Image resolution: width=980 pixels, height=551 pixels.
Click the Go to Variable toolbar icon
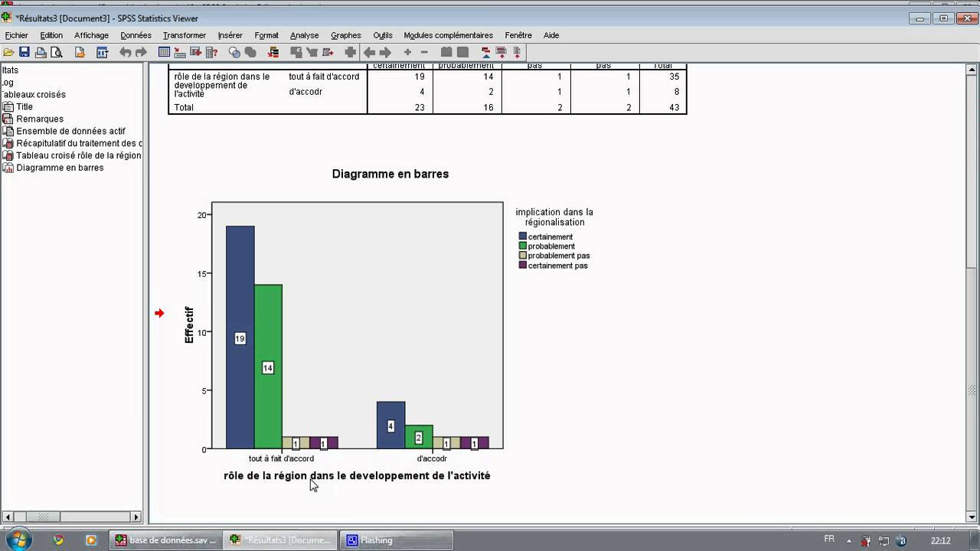(196, 52)
